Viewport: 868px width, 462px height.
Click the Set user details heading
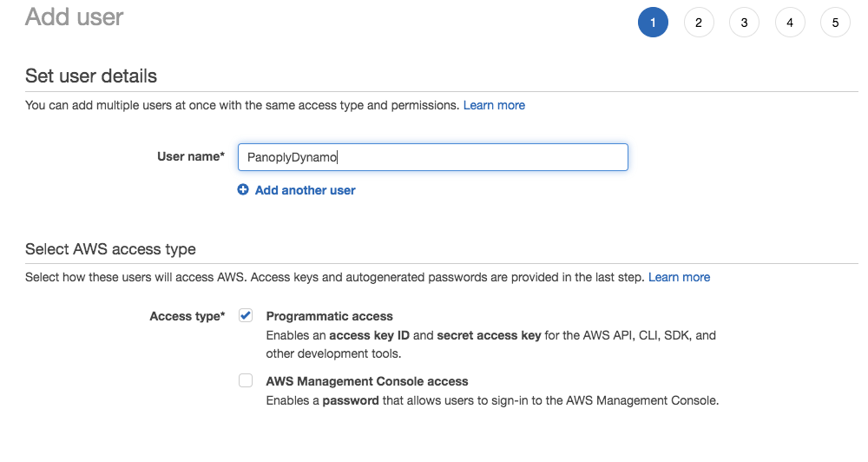tap(91, 76)
